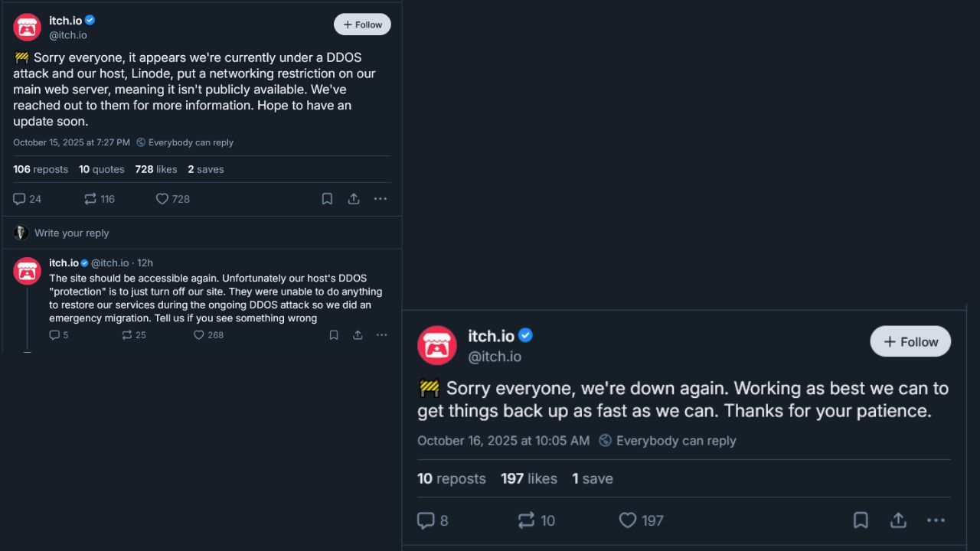The height and width of the screenshot is (551, 980).
Task: Open more options on "down again" post
Action: click(x=936, y=520)
